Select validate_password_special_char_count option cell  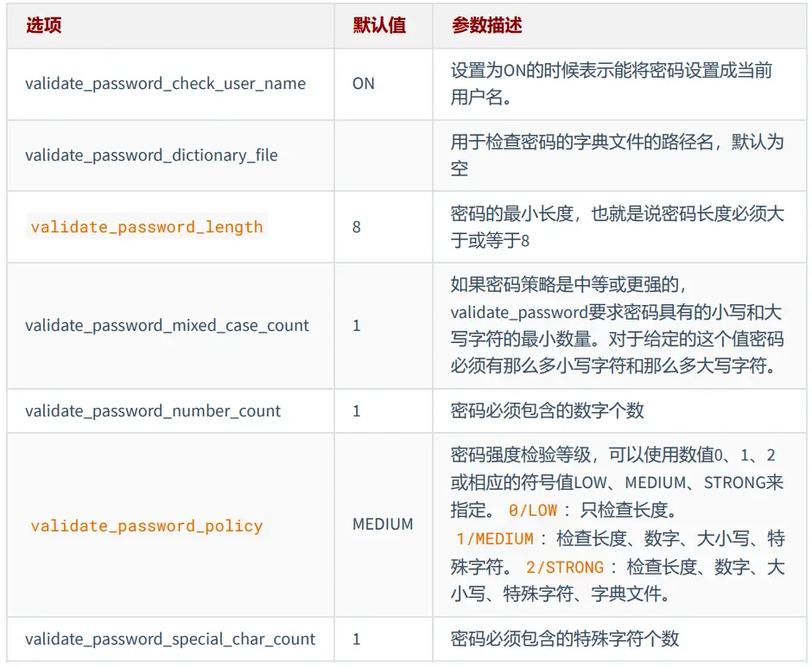[170, 639]
